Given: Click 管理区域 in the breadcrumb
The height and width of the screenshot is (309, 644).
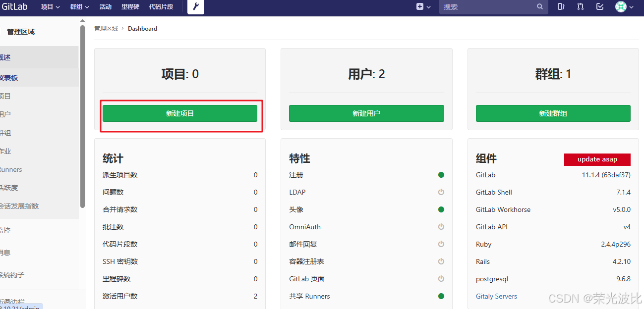Looking at the screenshot, I should coord(106,29).
